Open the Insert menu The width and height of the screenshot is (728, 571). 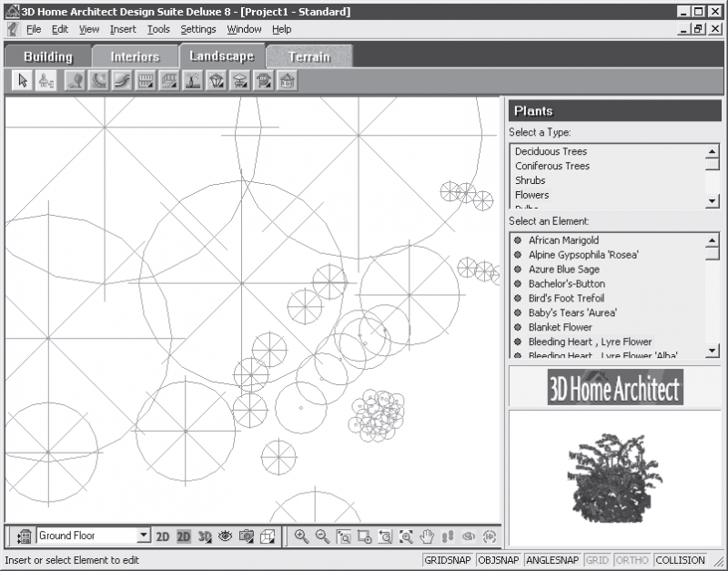(123, 29)
